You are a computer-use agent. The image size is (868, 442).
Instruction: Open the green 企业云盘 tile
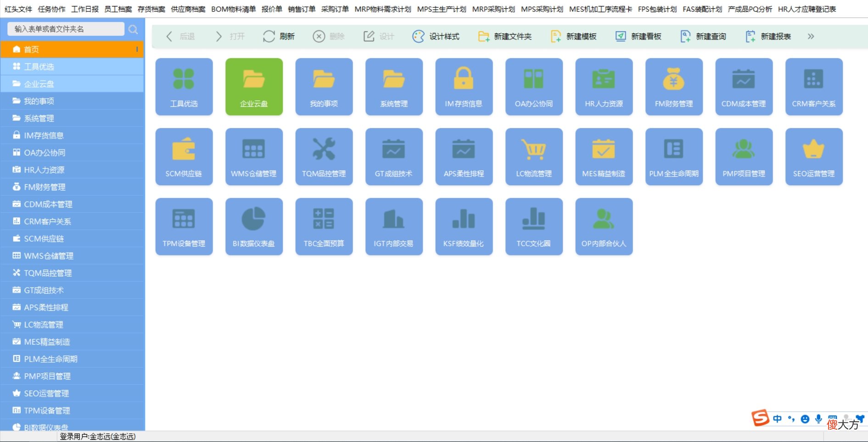(x=254, y=87)
